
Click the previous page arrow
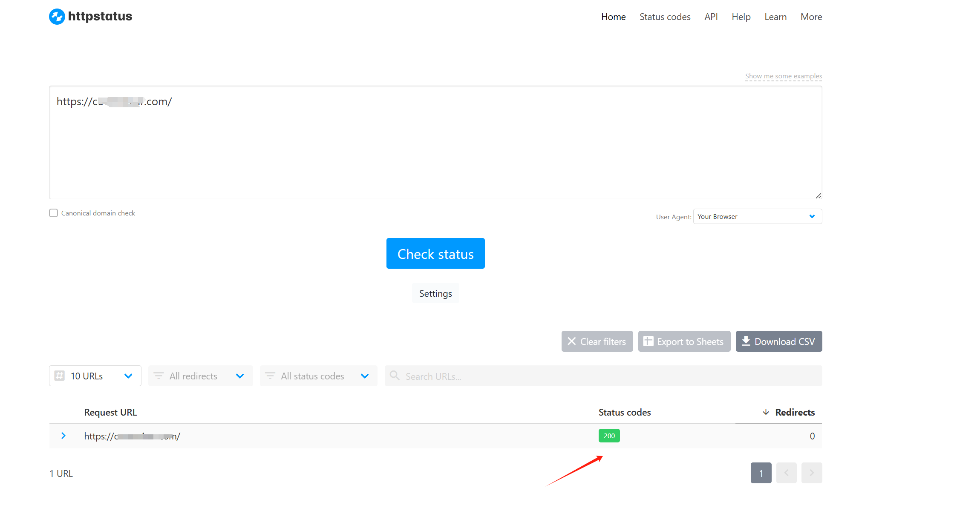[786, 473]
